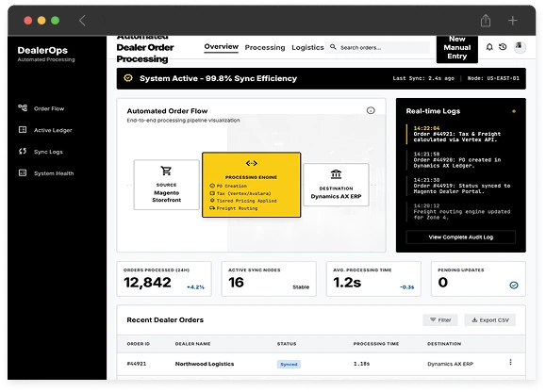The width and height of the screenshot is (546, 392).
Task: Click New Manual Entry button
Action: tap(456, 48)
